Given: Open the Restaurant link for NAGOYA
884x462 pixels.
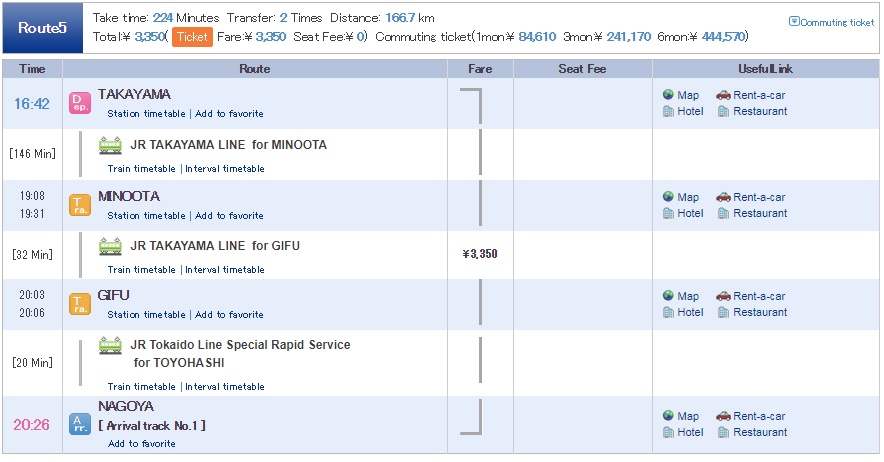Looking at the screenshot, I should click(x=760, y=432).
